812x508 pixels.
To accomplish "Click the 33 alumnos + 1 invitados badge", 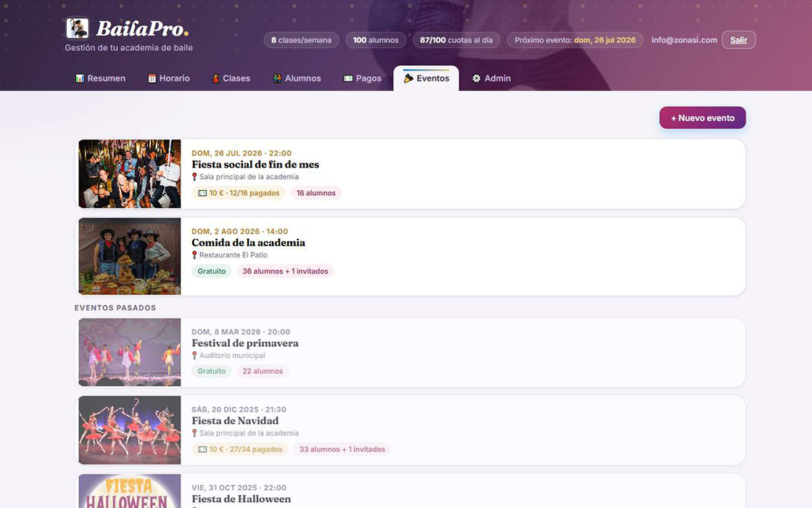I will pos(342,449).
